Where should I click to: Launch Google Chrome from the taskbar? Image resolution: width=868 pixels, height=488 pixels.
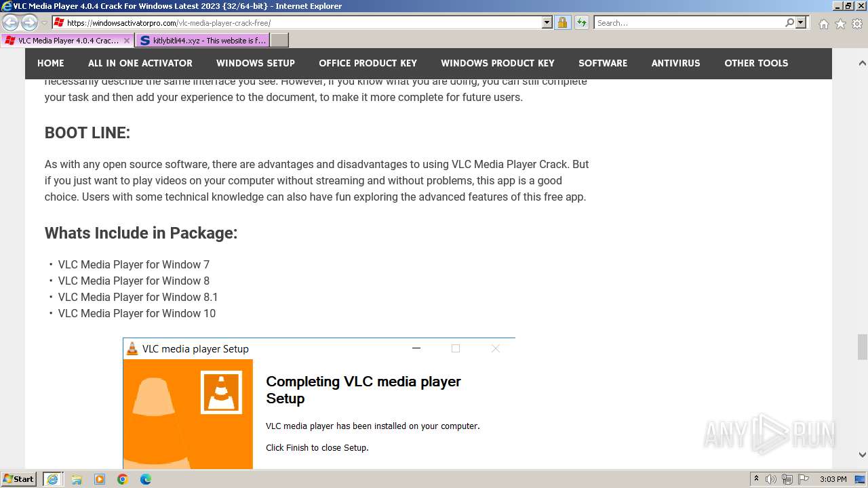pyautogui.click(x=123, y=479)
